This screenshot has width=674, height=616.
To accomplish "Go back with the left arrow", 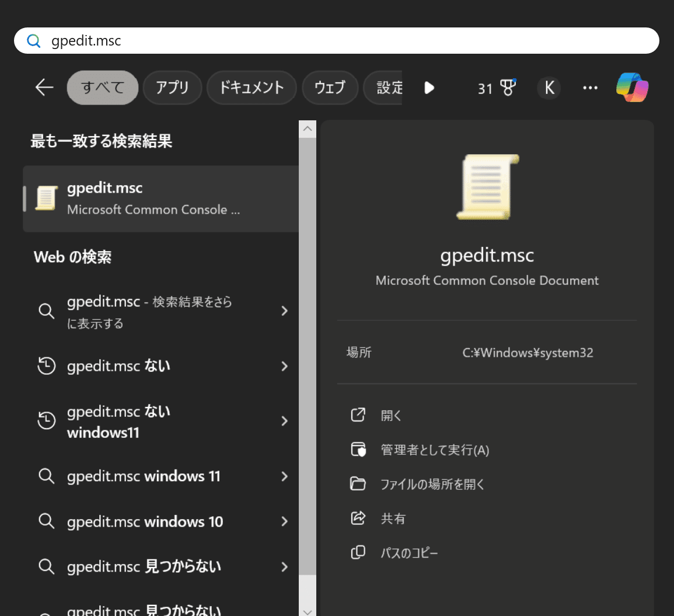I will pyautogui.click(x=44, y=88).
